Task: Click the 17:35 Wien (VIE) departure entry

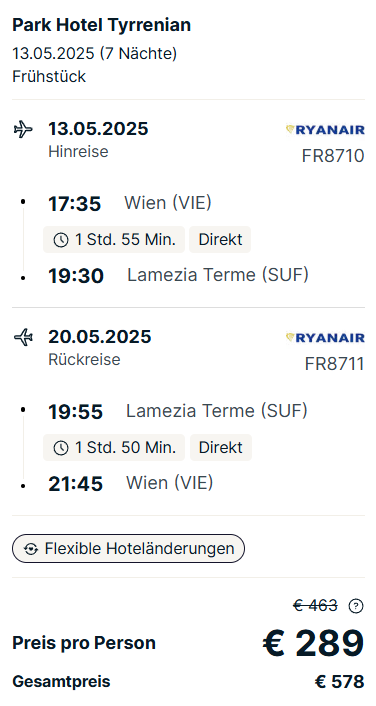Action: click(130, 204)
